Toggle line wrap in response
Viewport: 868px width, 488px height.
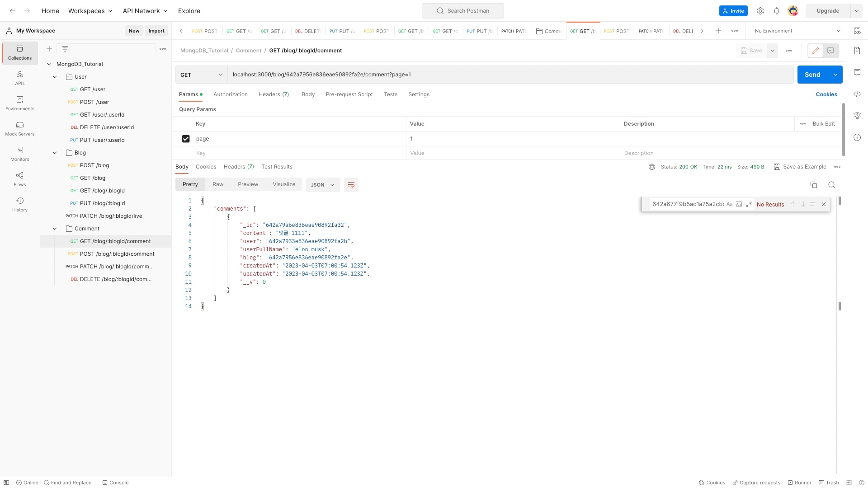pos(351,185)
